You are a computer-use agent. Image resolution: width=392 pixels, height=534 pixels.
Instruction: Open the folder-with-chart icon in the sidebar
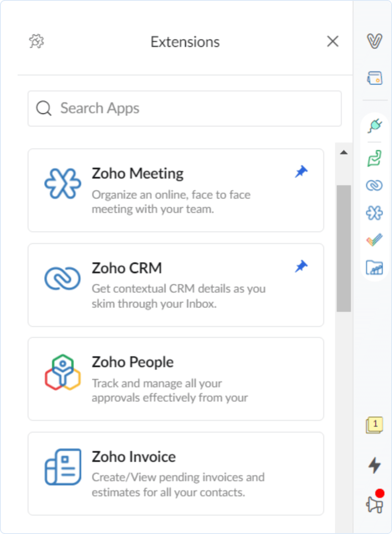pyautogui.click(x=374, y=267)
